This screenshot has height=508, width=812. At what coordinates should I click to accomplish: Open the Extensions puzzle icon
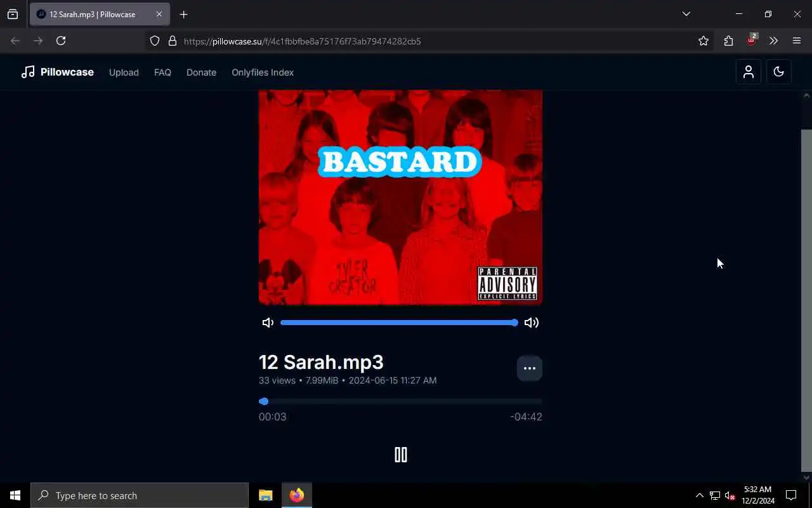[728, 41]
